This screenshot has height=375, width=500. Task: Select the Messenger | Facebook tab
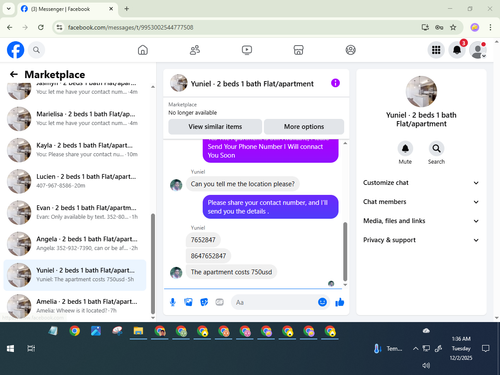tap(67, 9)
